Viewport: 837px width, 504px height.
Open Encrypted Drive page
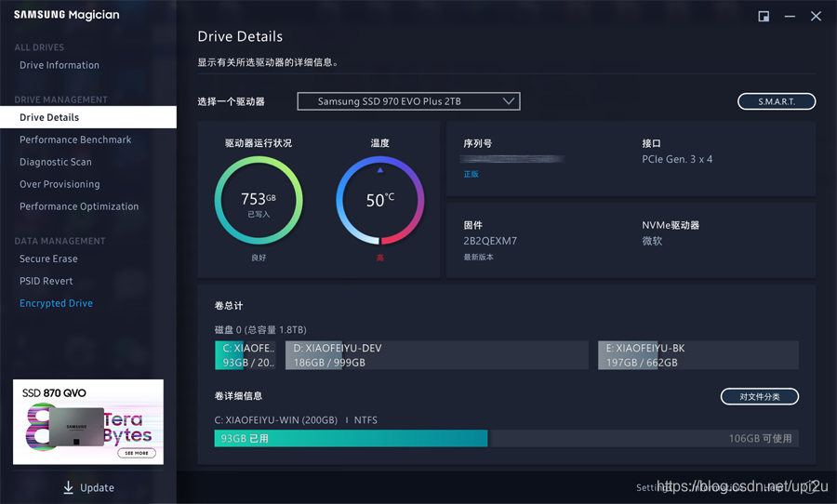(56, 303)
